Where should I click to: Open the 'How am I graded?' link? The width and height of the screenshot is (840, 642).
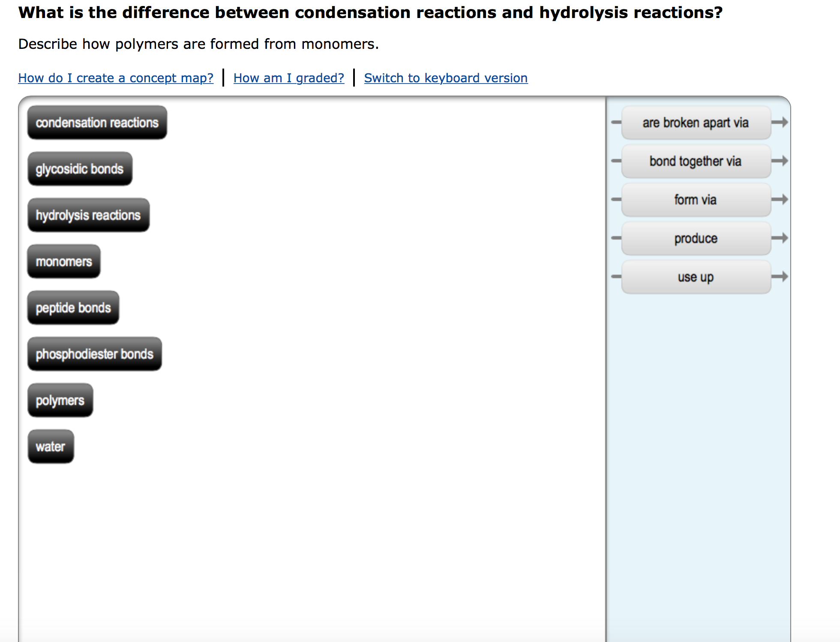[289, 78]
